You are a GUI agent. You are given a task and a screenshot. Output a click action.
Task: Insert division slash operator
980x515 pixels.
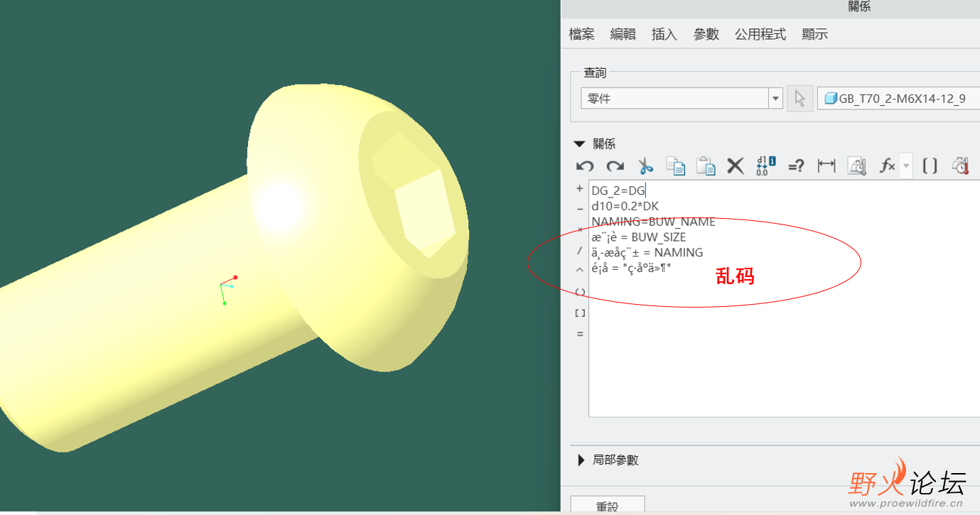pos(580,250)
